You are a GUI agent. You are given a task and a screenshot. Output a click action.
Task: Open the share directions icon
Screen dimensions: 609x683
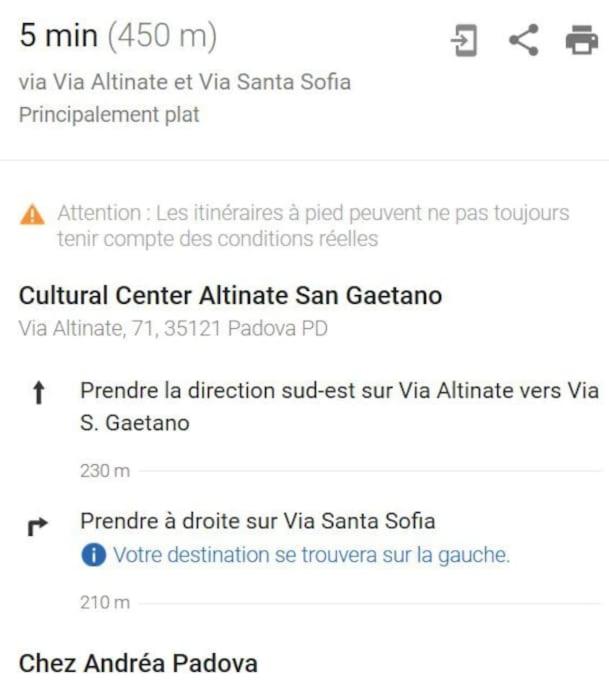click(524, 40)
